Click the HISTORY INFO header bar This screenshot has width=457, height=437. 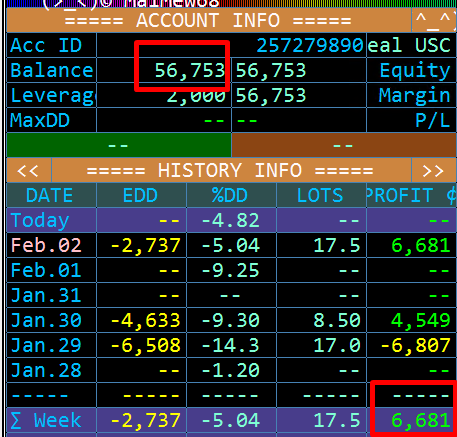pos(231,170)
